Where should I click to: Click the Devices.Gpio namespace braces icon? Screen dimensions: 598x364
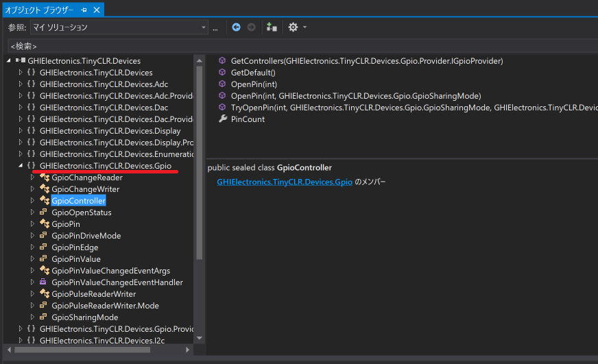32,165
